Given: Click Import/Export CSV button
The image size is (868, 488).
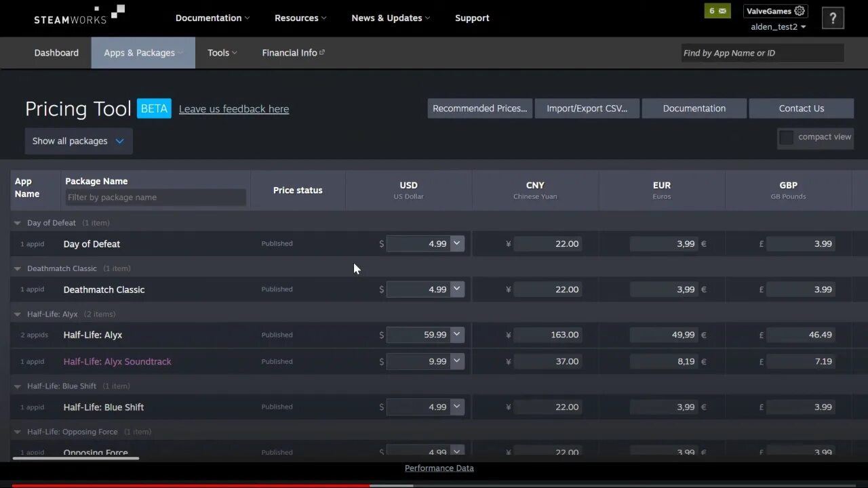Looking at the screenshot, I should click(587, 108).
